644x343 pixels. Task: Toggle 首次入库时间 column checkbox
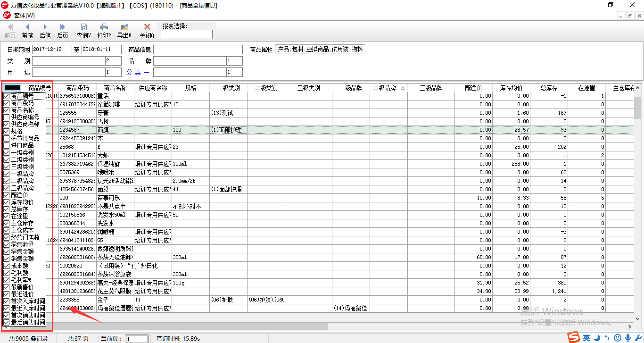[x=6, y=301]
